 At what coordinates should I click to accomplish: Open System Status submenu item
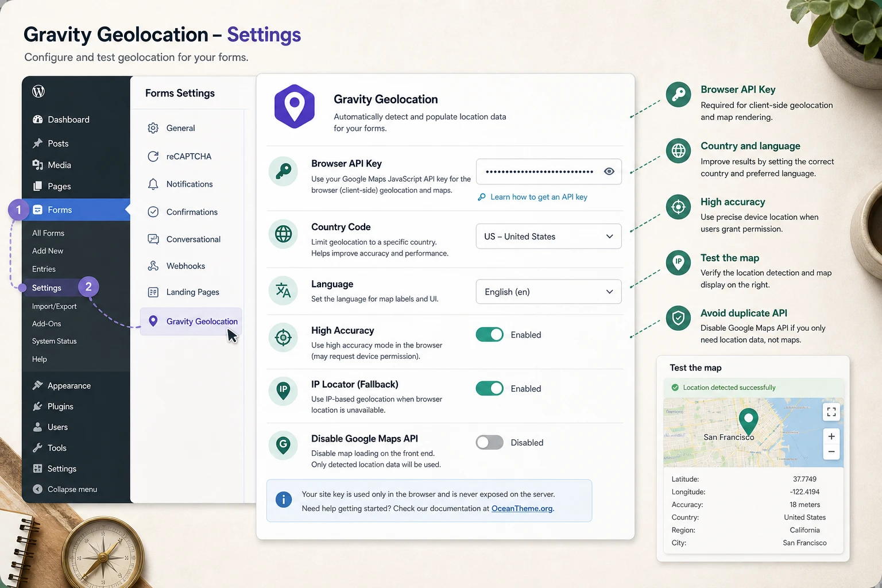tap(54, 341)
